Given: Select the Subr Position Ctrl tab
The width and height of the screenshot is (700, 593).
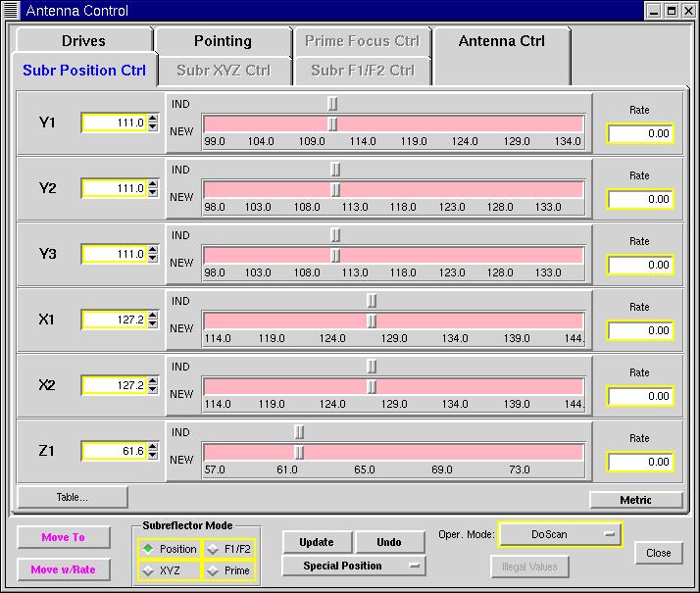Looking at the screenshot, I should click(84, 70).
